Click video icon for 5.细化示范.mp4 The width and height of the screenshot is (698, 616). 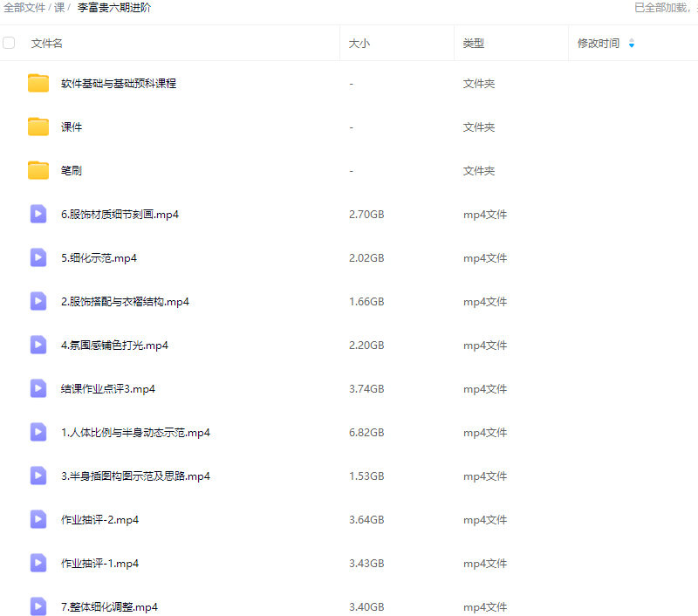pos(38,258)
